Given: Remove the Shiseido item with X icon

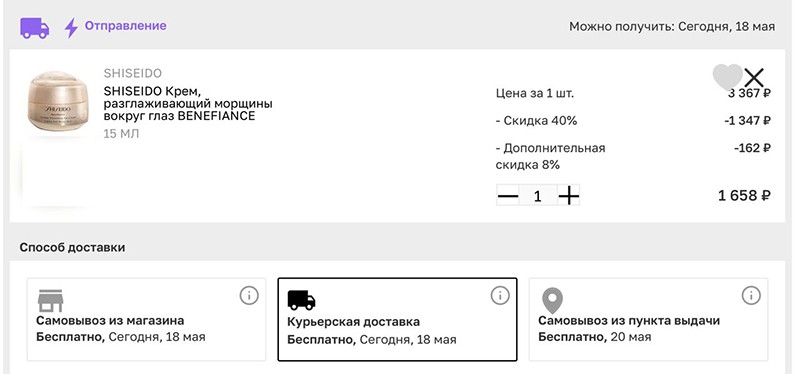Looking at the screenshot, I should point(754,78).
